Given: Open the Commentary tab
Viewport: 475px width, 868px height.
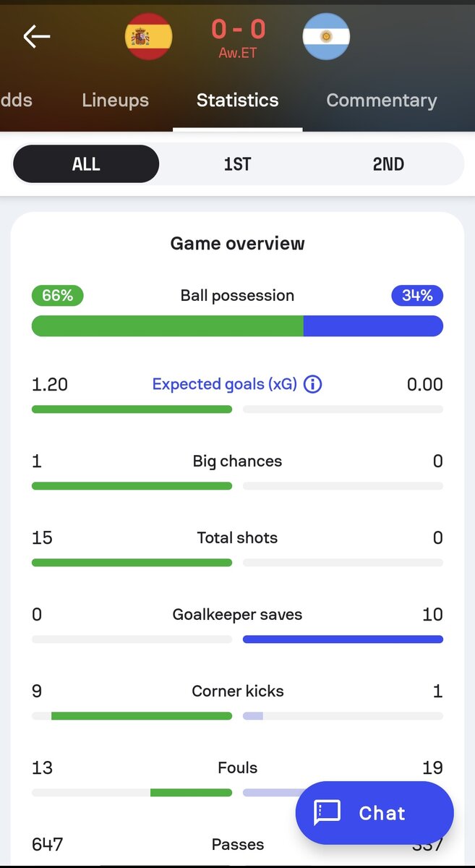Looking at the screenshot, I should [x=382, y=100].
